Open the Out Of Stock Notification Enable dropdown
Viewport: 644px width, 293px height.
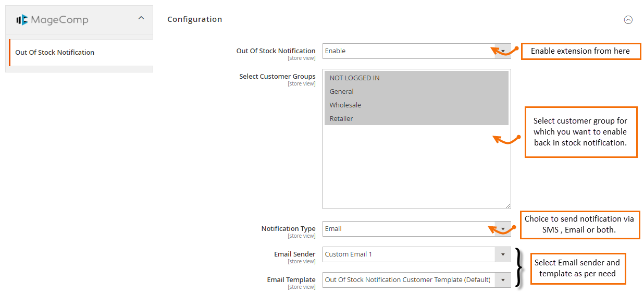(416, 51)
